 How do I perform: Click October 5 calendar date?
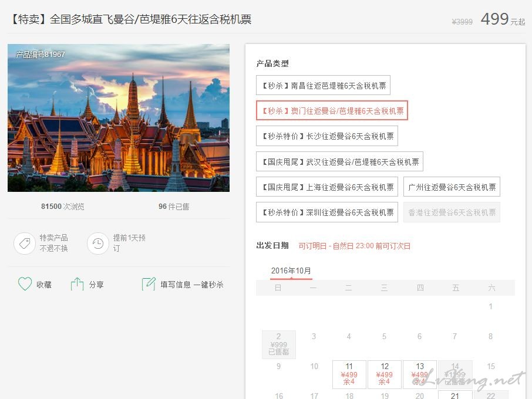384,336
